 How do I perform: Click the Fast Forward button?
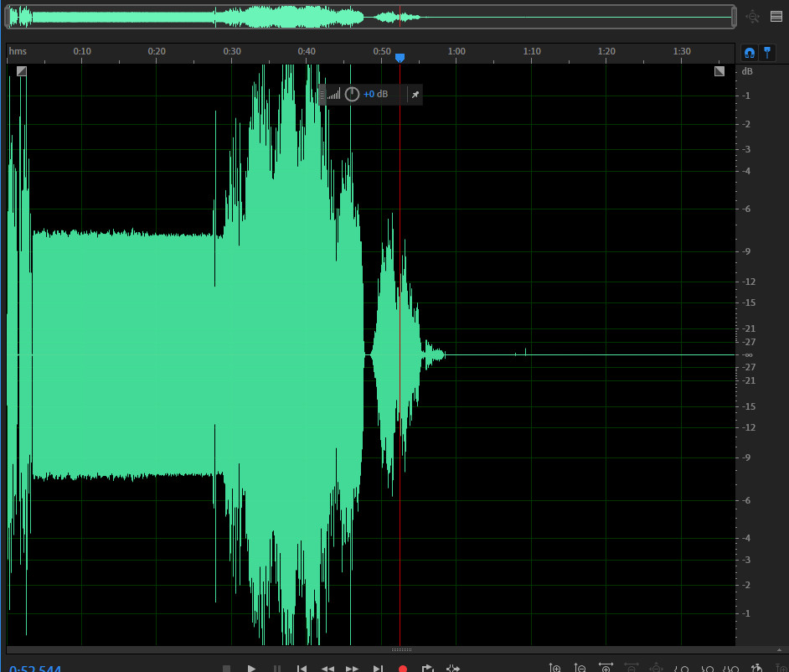click(x=353, y=669)
